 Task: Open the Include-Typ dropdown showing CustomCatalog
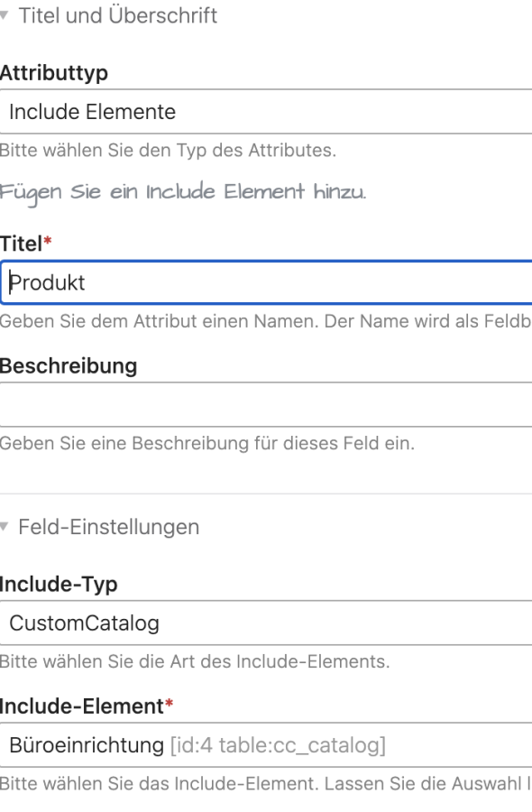click(x=266, y=623)
